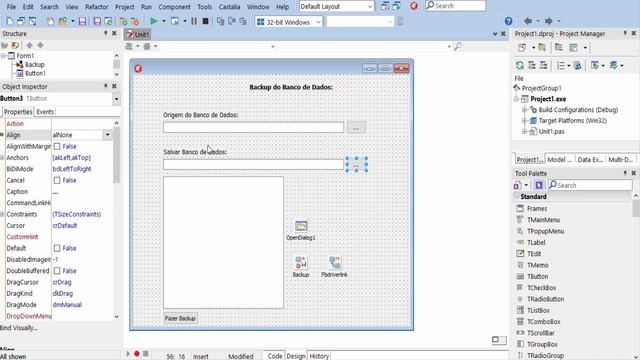Click the Pause toolbar icon

tap(194, 21)
